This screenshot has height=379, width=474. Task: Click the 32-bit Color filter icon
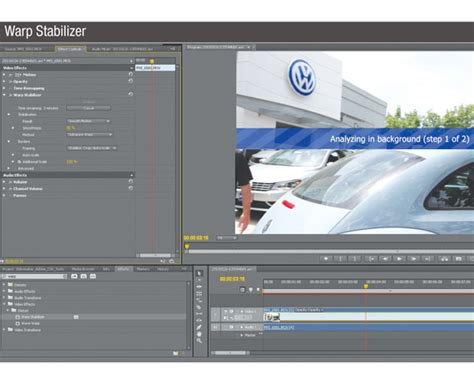[83, 276]
